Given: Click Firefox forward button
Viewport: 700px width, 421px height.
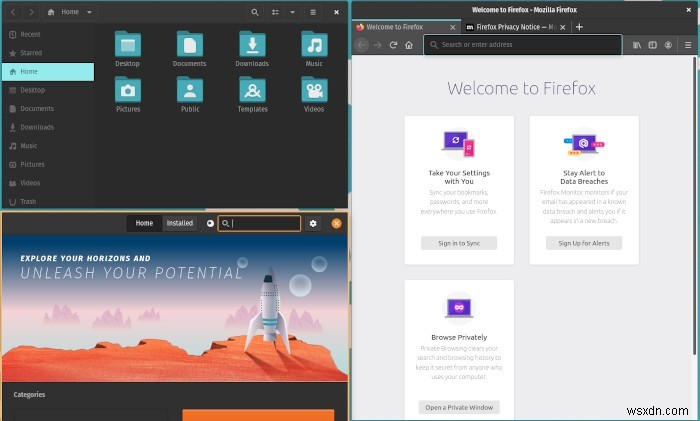Looking at the screenshot, I should [378, 45].
